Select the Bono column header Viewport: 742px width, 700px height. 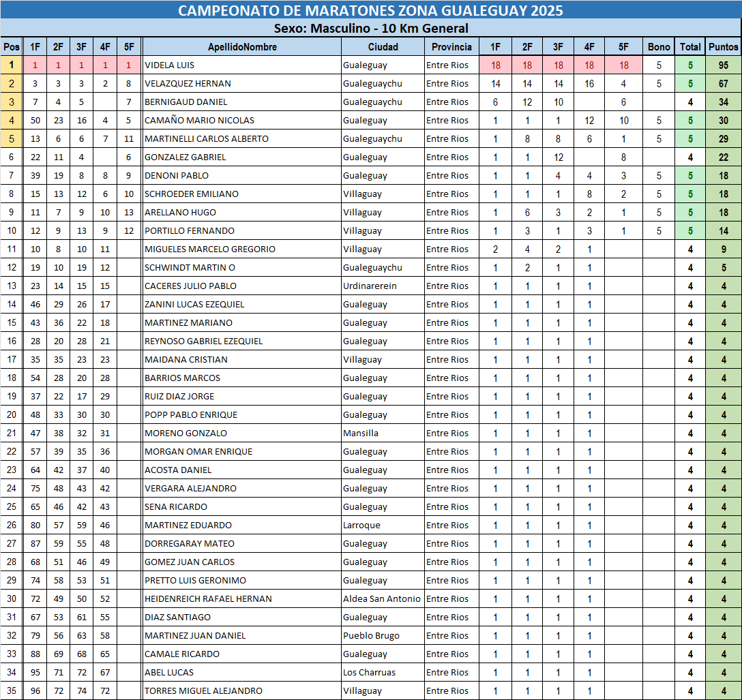click(x=659, y=47)
